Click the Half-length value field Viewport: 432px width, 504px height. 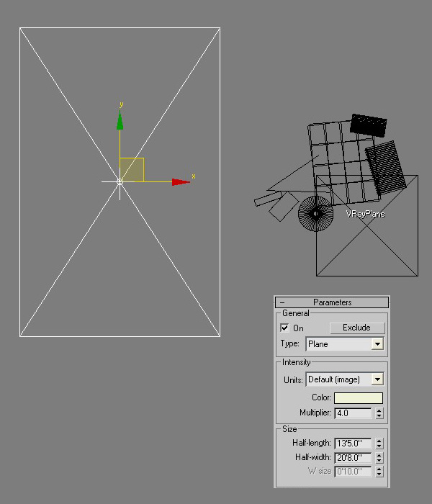(x=353, y=444)
